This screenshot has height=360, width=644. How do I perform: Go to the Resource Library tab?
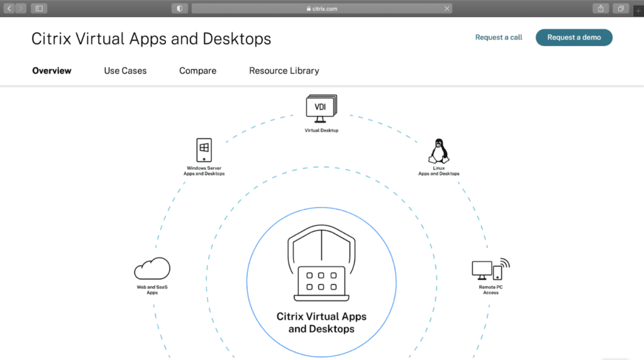pos(284,70)
